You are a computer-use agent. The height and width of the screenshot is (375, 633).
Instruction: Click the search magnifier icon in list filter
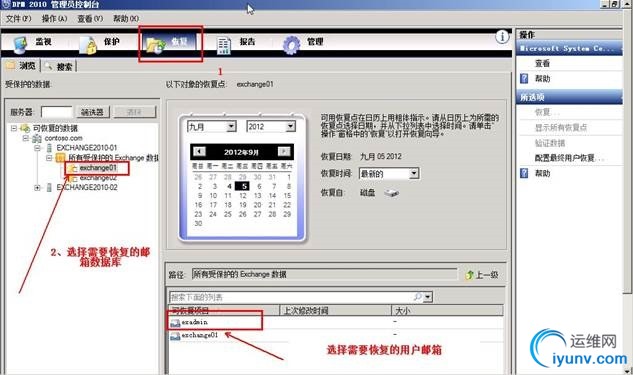tap(417, 297)
